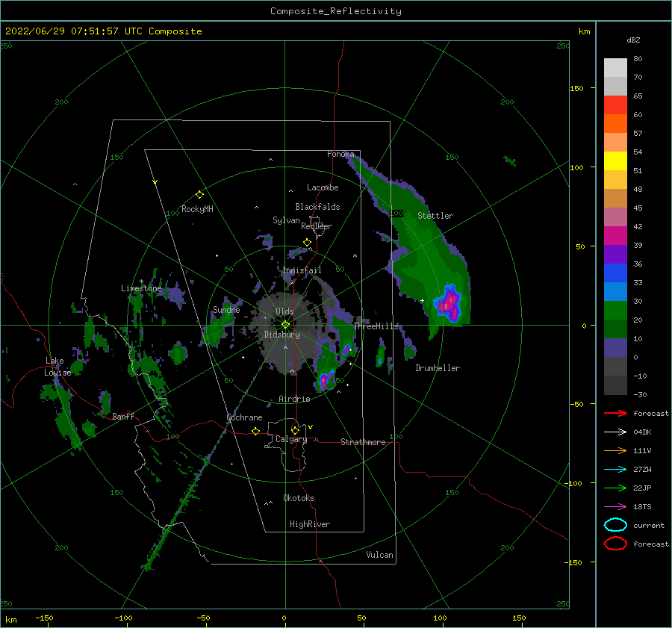Pick the dark slate-blue 10-0 dBZ swatch
This screenshot has width=672, height=628.
coord(615,348)
